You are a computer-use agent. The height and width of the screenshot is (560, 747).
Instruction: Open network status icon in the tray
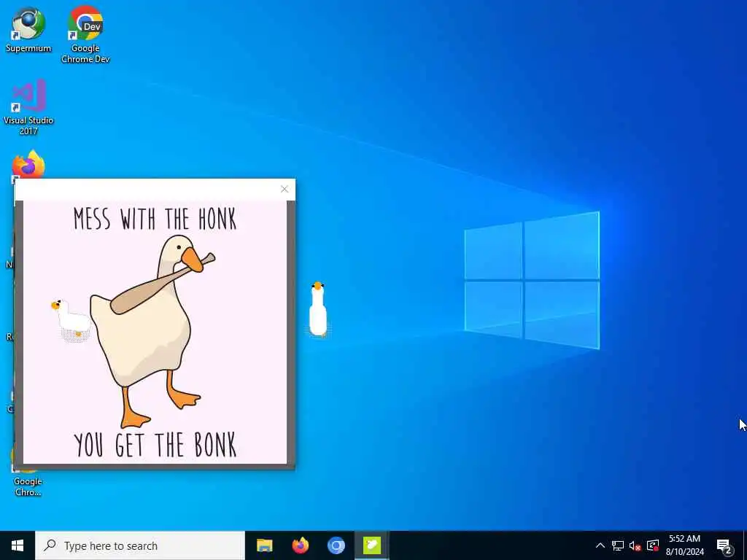617,545
